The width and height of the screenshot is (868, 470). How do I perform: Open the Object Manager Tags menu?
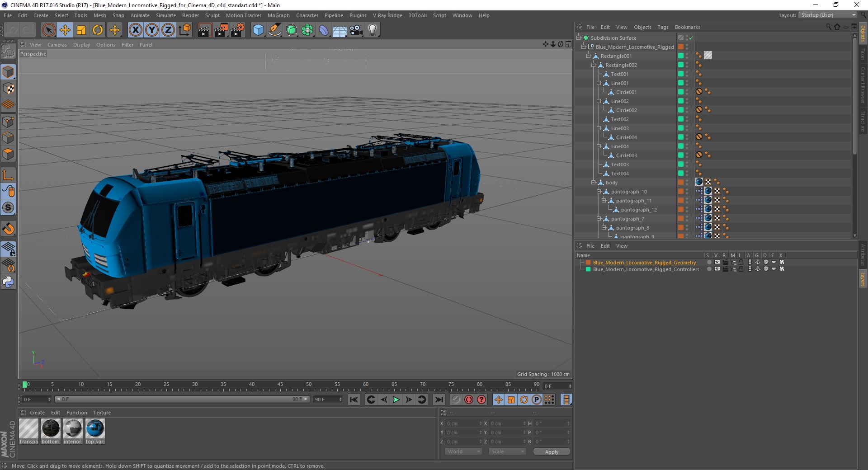[663, 27]
